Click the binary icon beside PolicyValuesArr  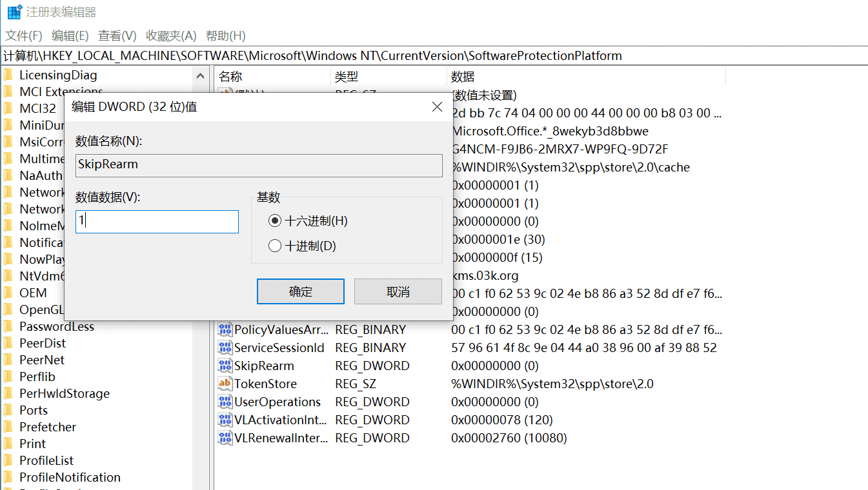point(225,329)
